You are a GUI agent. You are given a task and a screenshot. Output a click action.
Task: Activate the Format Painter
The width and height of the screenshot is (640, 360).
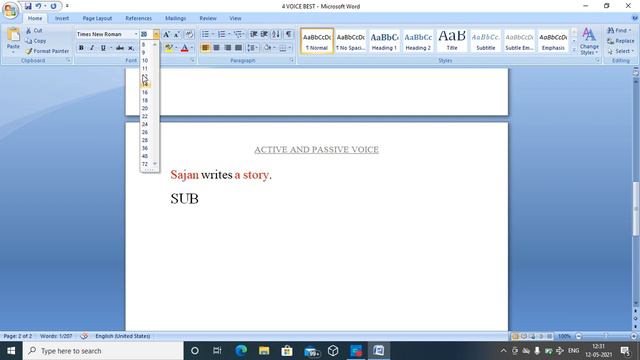[47, 51]
